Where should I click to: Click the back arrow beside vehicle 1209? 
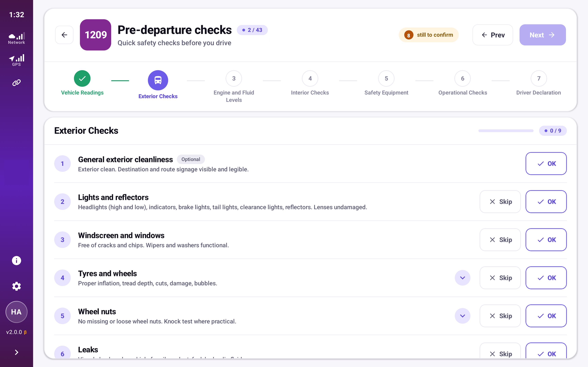[x=64, y=35]
